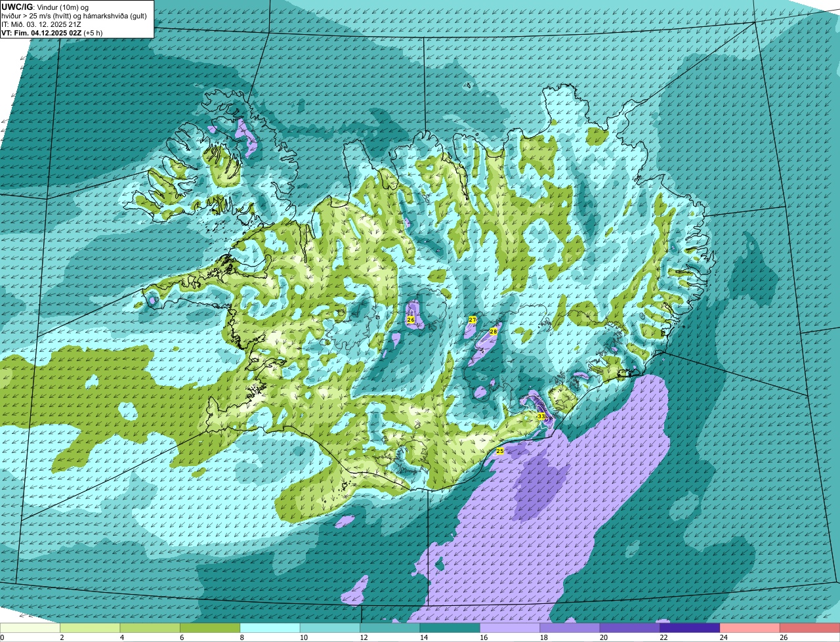Select the 14–16 m/s dark teal swatch
Screen dimensions: 840x642
click(x=450, y=628)
